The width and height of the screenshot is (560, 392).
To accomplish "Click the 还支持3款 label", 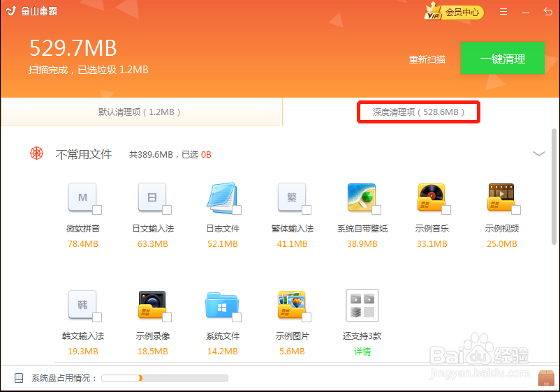I will (362, 336).
